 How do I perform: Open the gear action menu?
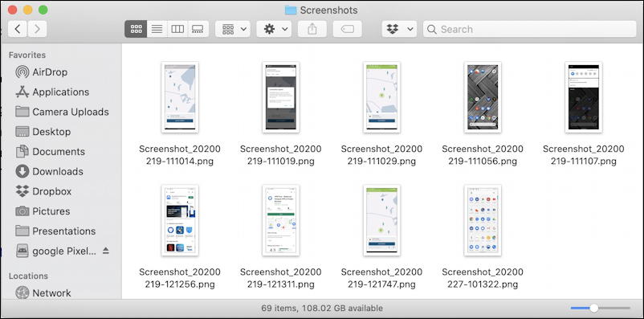(274, 29)
